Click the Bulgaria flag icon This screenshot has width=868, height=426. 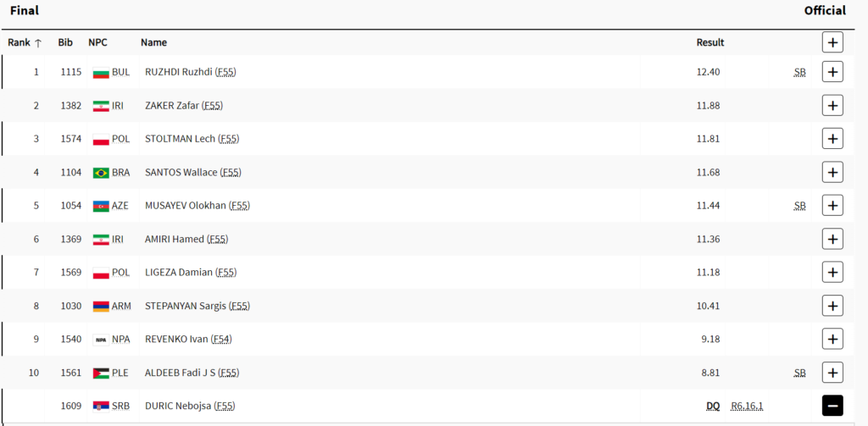[101, 73]
